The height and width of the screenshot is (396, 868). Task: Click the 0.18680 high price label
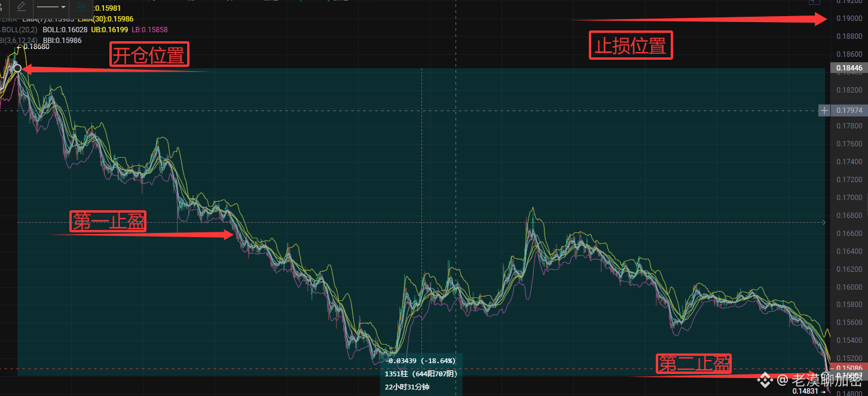tap(36, 47)
